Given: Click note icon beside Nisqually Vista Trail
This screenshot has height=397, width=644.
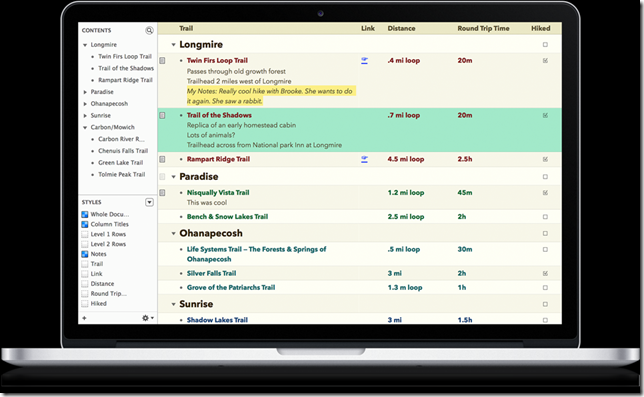Looking at the screenshot, I should point(162,193).
